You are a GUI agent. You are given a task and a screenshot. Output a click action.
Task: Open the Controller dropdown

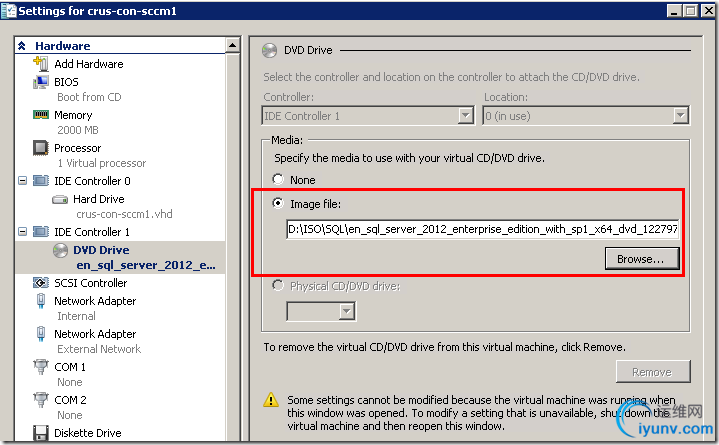465,116
